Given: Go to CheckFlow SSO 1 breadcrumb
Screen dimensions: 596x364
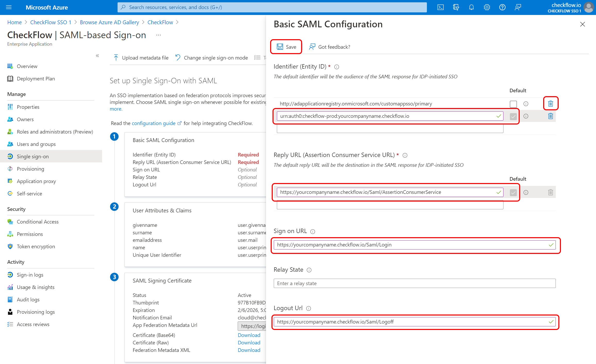Looking at the screenshot, I should click(51, 22).
